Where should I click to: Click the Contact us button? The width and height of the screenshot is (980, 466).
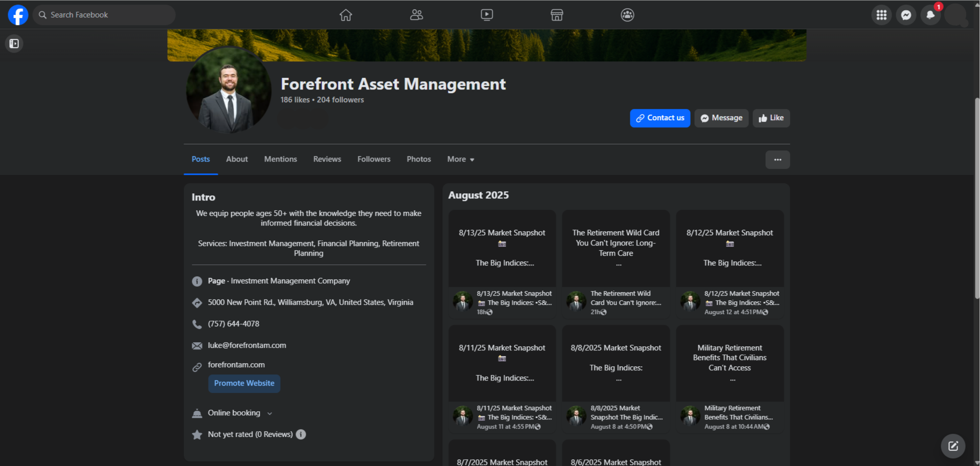660,118
